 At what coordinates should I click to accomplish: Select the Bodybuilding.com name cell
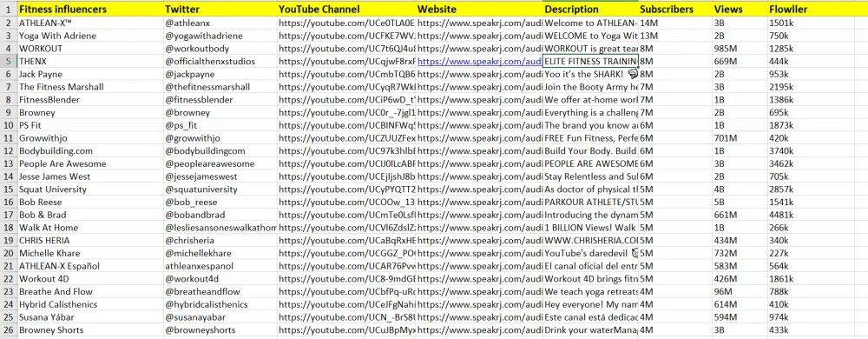pos(91,150)
